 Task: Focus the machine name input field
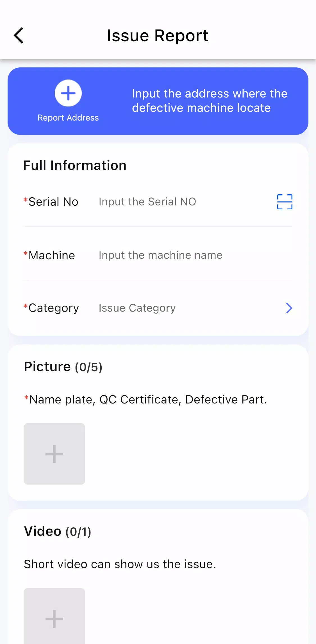195,255
